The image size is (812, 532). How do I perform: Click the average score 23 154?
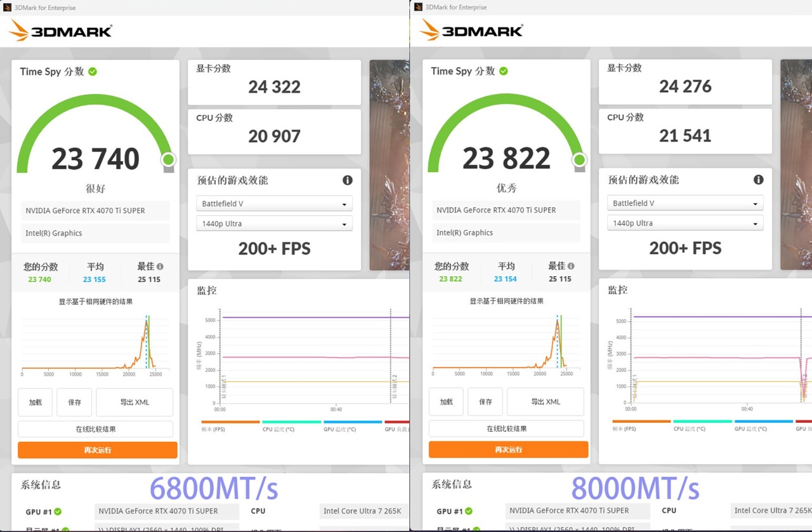point(506,279)
